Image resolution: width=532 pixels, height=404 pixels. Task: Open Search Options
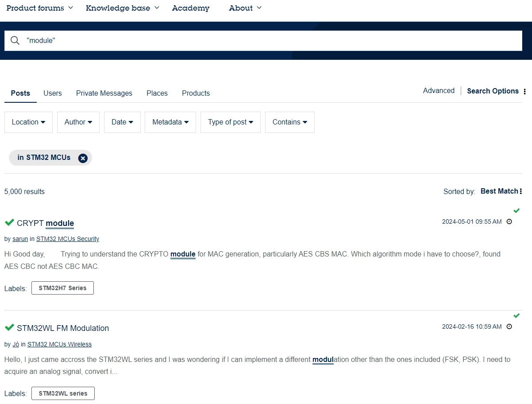493,91
